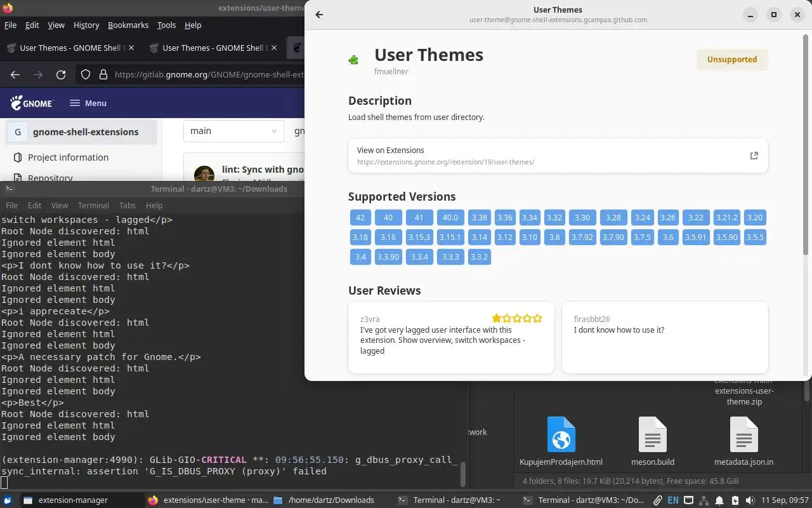Click the supported version 42 badge
The width and height of the screenshot is (812, 508).
(360, 217)
